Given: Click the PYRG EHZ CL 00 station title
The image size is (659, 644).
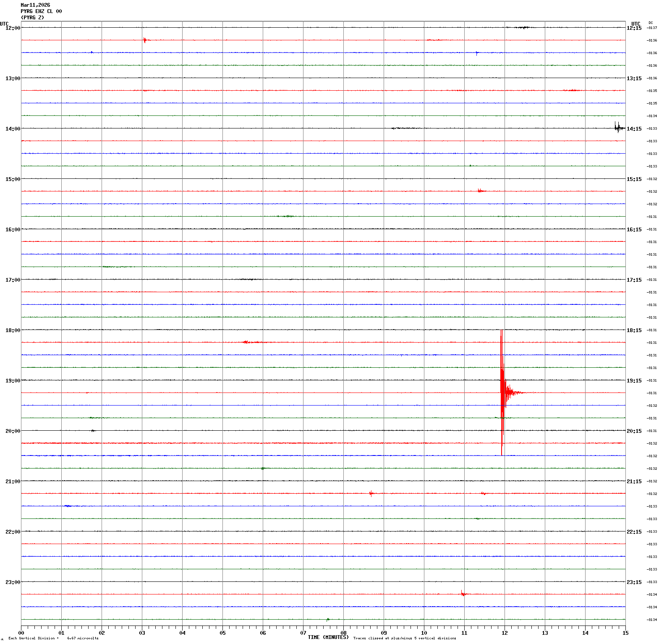Looking at the screenshot, I should click(41, 11).
